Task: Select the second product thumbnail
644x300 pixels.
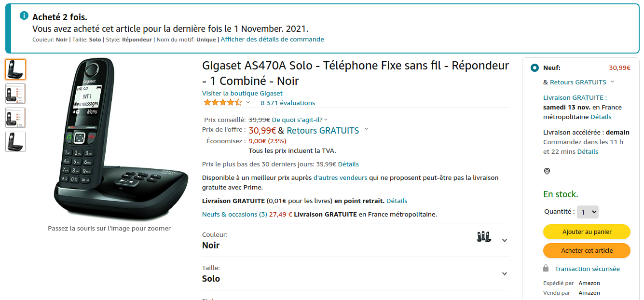Action: pos(15,94)
